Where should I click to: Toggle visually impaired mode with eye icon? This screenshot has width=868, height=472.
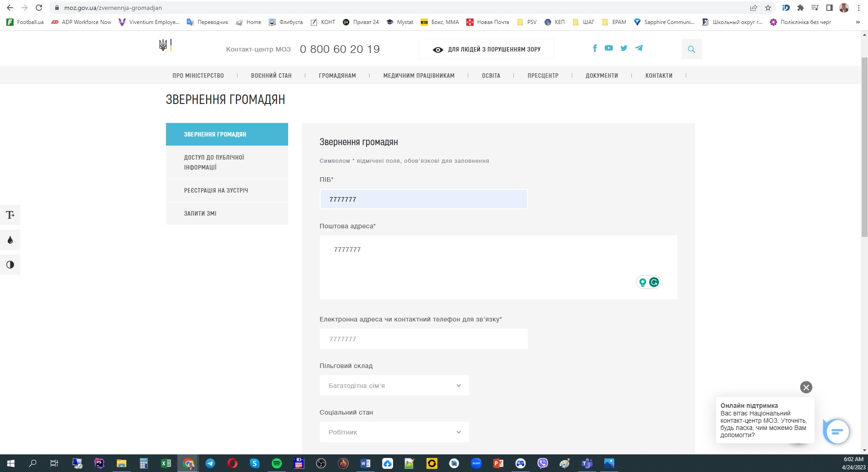point(486,49)
